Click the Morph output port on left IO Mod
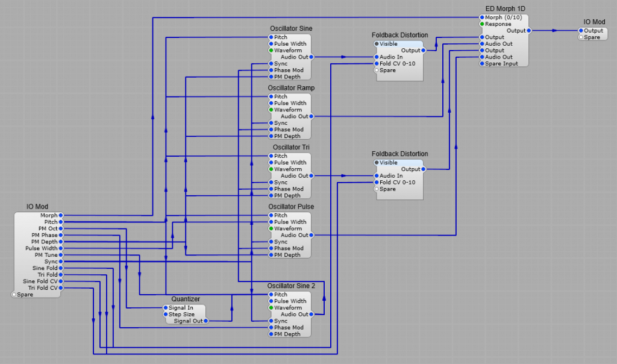617x364 pixels. pos(60,215)
